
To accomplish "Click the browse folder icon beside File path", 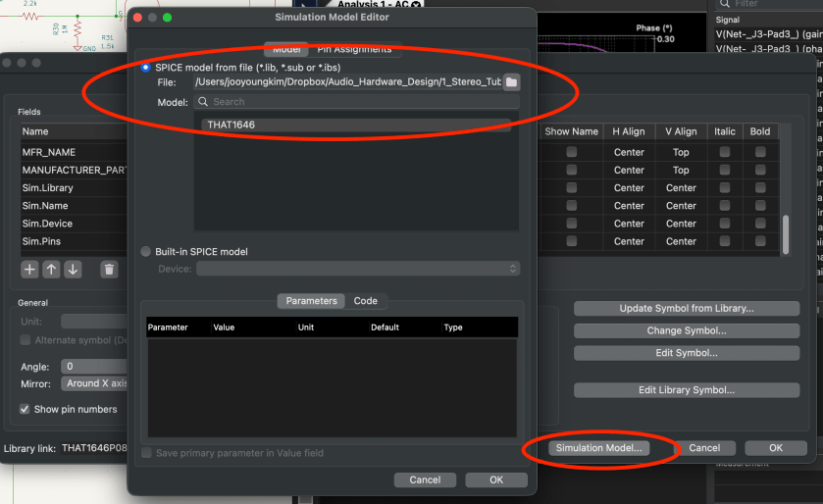I will click(511, 82).
